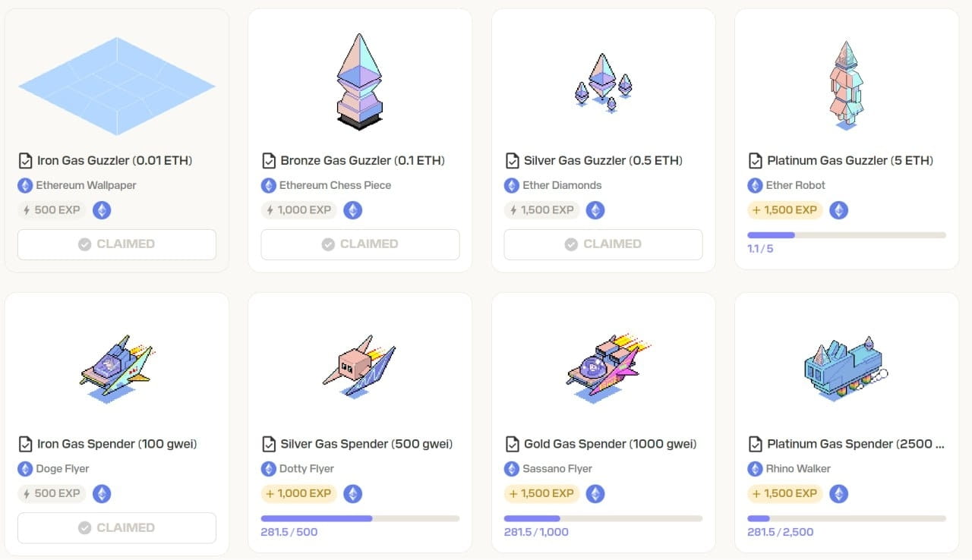Click the checklist icon beside Silver Gas Spender
The image size is (972, 560).
pyautogui.click(x=268, y=445)
